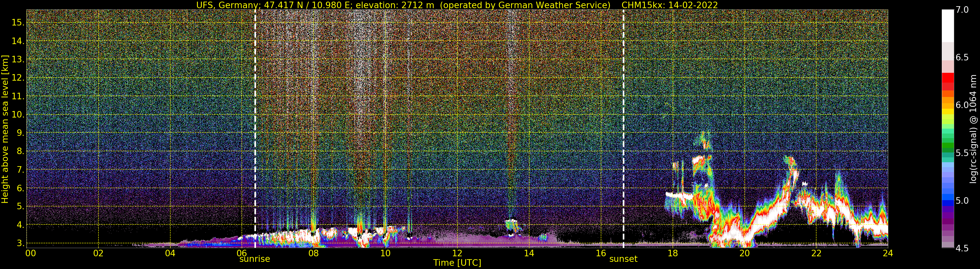Click the '6.0' colorbar tick label

point(962,105)
